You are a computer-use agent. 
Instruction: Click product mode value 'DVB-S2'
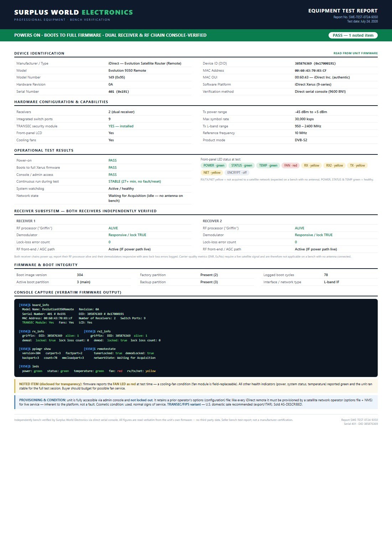pos(301,140)
